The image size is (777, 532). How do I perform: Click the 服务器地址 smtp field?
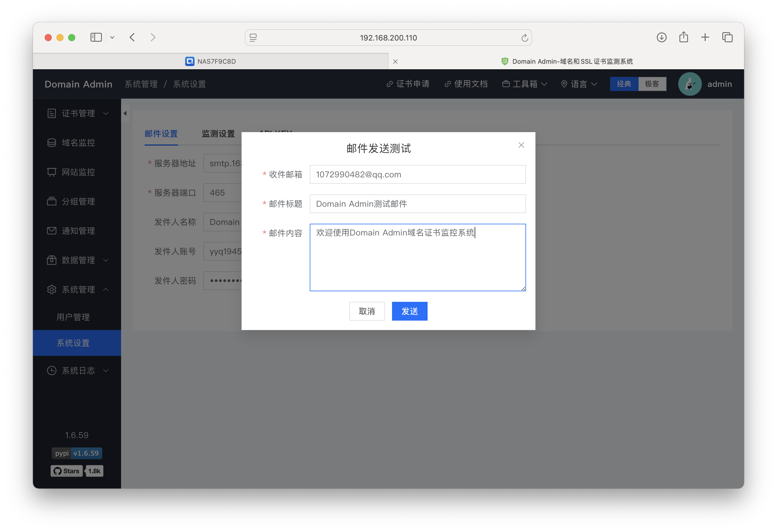point(223,164)
